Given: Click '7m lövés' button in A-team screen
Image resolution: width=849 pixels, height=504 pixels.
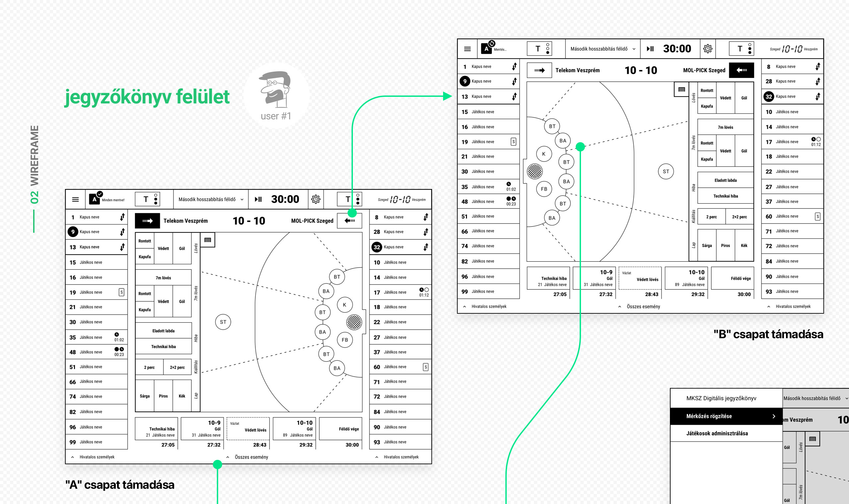Looking at the screenshot, I should click(163, 278).
